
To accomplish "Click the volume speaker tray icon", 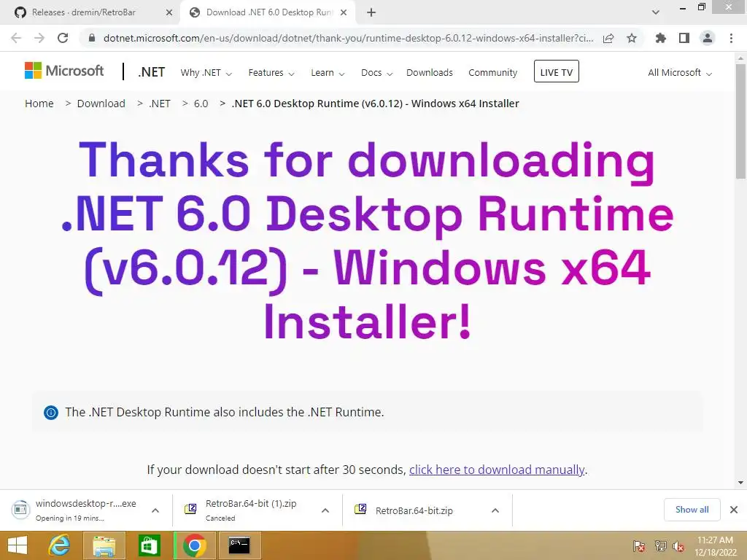I will coord(678,546).
